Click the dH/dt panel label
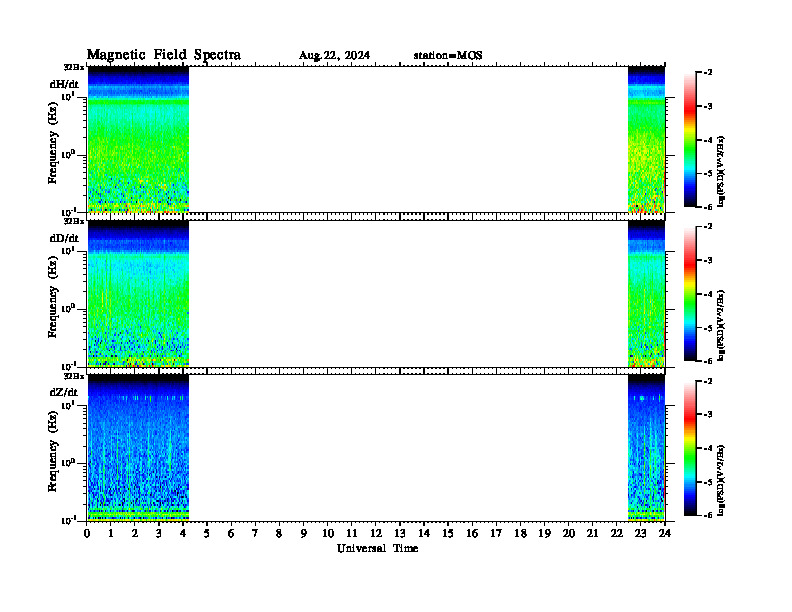Screen dimensions: 792x612 point(64,85)
